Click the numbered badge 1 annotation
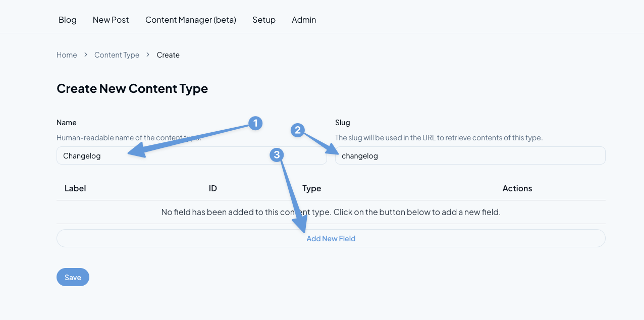 (255, 123)
